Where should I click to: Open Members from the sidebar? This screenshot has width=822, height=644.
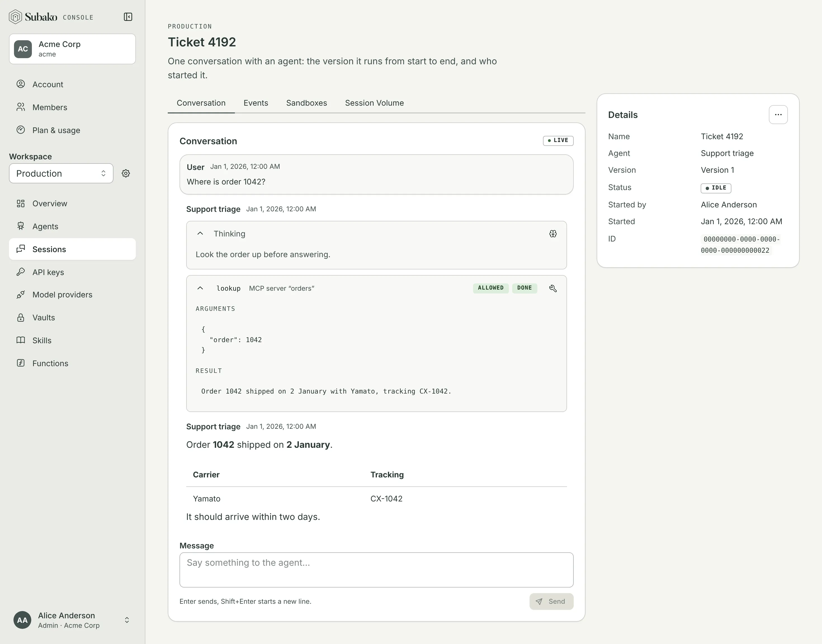click(x=72, y=107)
